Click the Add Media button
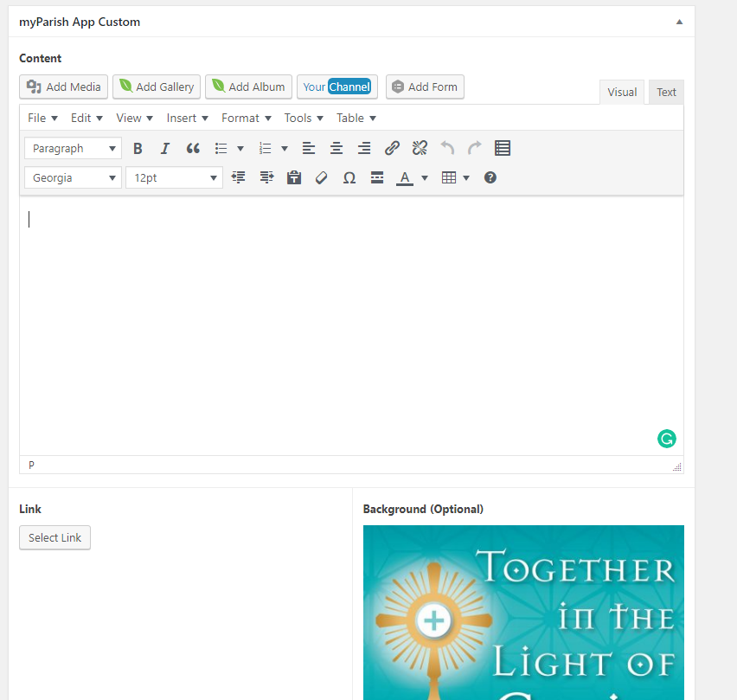Screen dimensions: 737x700 (64, 87)
